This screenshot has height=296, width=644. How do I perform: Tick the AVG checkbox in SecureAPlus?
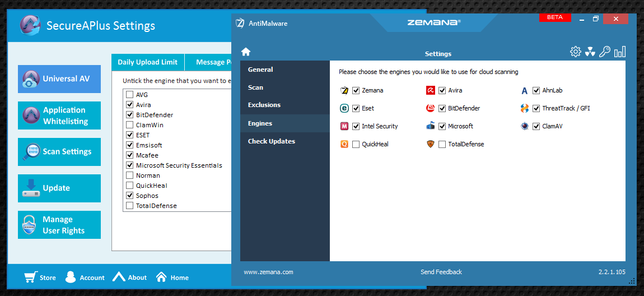pos(129,95)
